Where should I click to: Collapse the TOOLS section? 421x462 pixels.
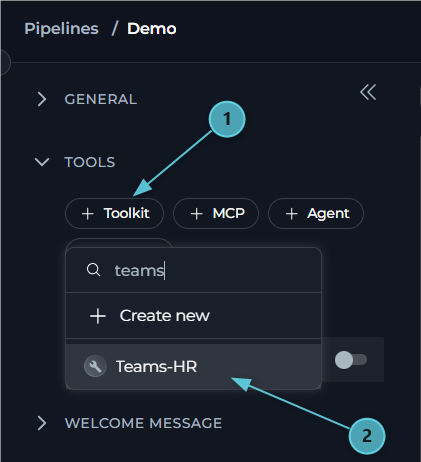[42, 162]
